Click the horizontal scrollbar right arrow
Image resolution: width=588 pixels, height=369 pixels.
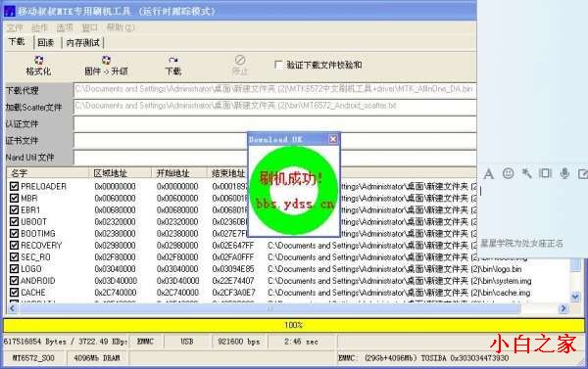tap(563, 308)
